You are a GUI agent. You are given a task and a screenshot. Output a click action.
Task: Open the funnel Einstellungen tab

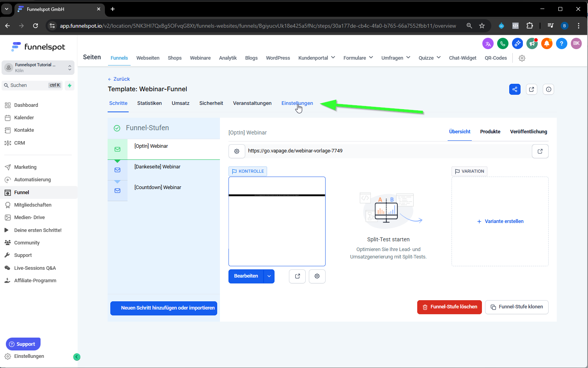[297, 103]
